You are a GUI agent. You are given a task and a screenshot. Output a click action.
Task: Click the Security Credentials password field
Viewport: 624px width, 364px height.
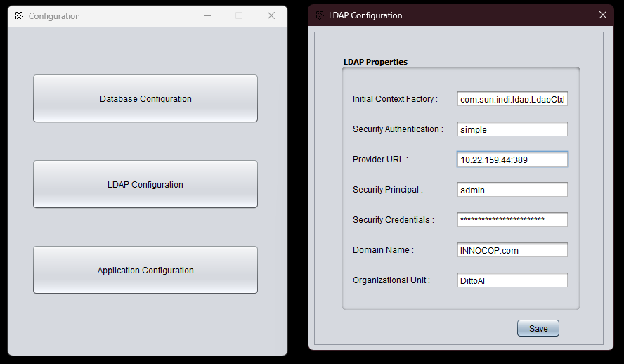(x=512, y=219)
